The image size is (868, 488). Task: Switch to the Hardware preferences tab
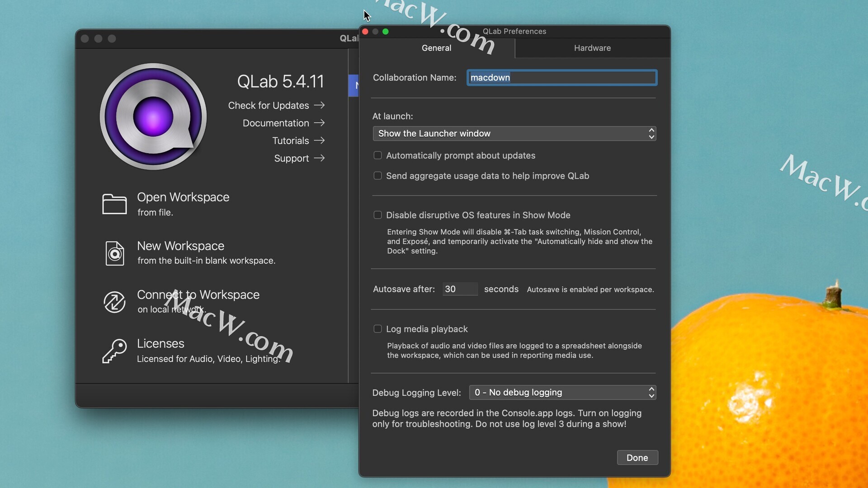(592, 48)
